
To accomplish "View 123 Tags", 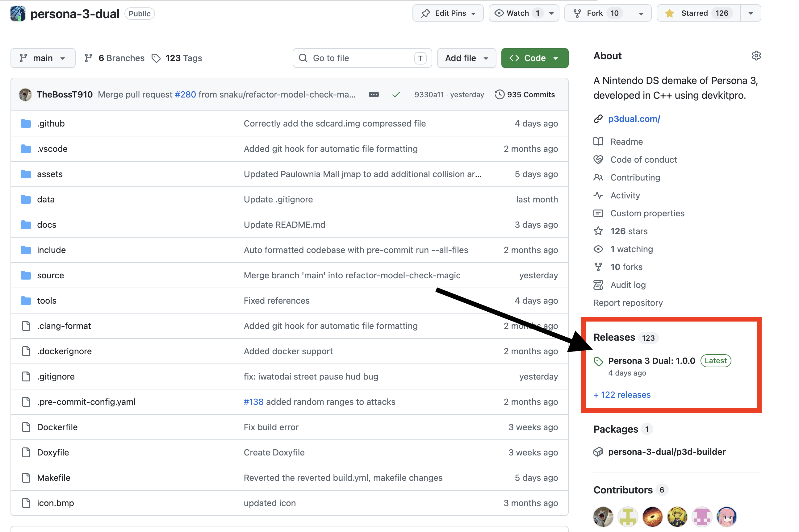I will click(x=177, y=58).
